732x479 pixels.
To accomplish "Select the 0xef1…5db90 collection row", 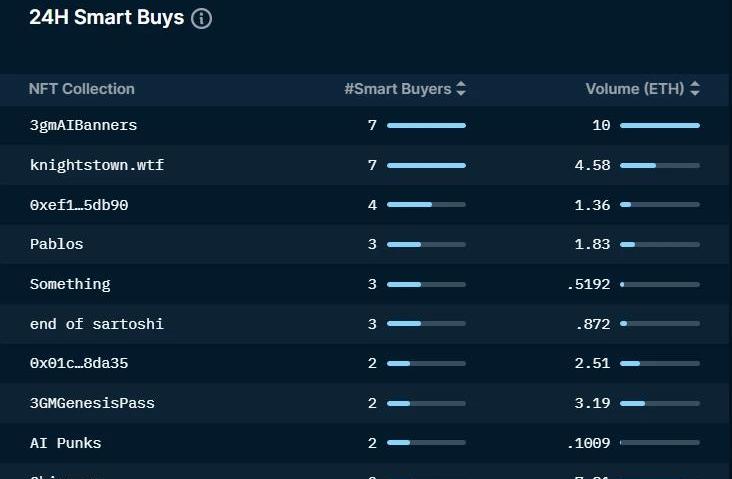I will 79,205.
